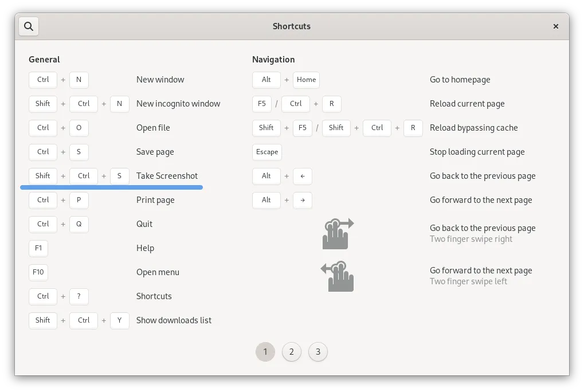Viewport: 584px width, 392px height.
Task: Click the question mark keycap
Action: 79,296
